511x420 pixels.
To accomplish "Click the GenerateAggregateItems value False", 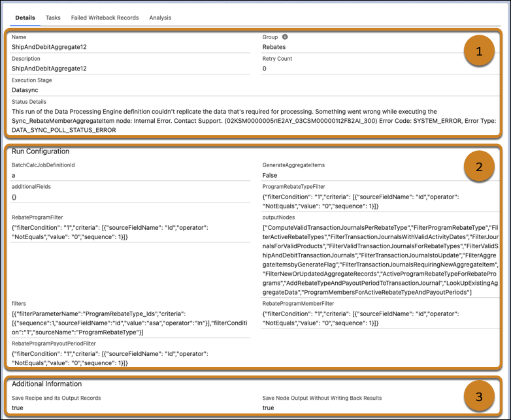I will pos(269,175).
